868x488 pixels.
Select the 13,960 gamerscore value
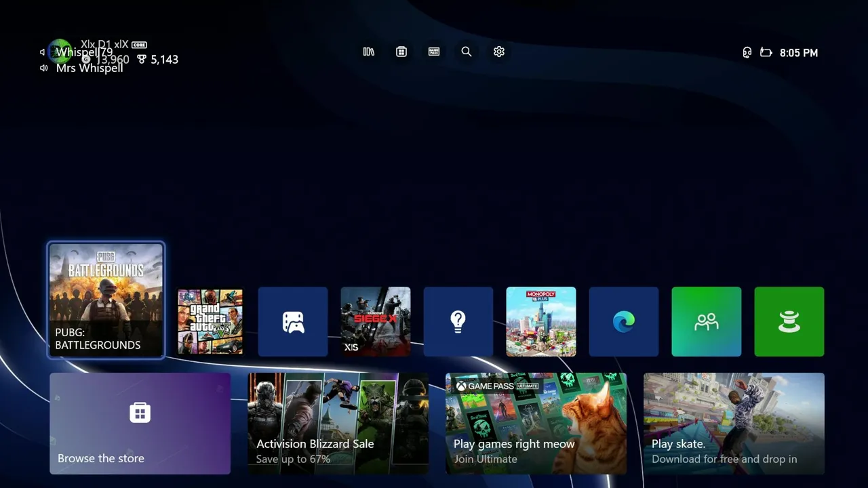[112, 60]
